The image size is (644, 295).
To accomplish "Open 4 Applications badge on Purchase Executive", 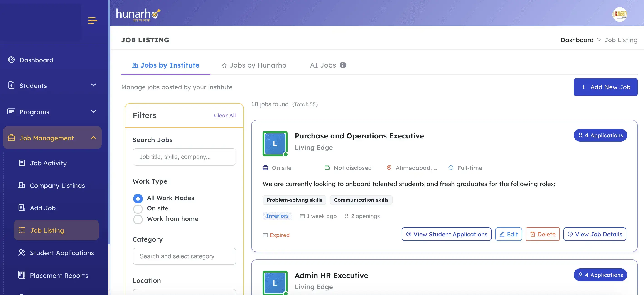I will pyautogui.click(x=600, y=135).
